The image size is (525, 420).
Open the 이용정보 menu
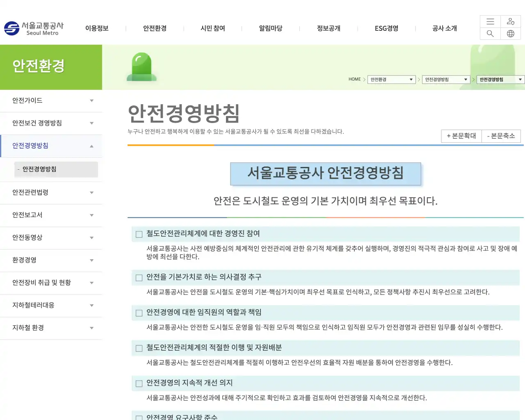point(97,28)
